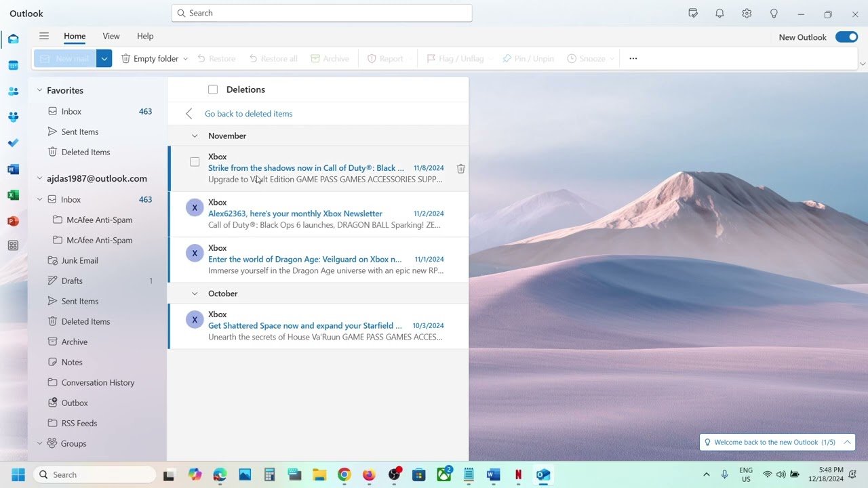Open Calendar in the left app rail
This screenshot has height=488, width=868.
pos(13,65)
